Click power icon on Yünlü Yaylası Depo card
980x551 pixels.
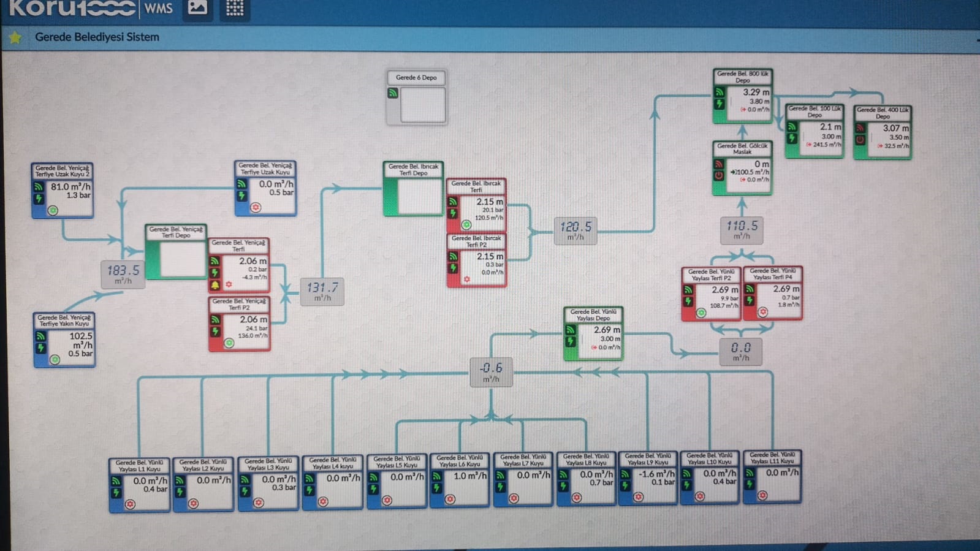[x=571, y=341]
